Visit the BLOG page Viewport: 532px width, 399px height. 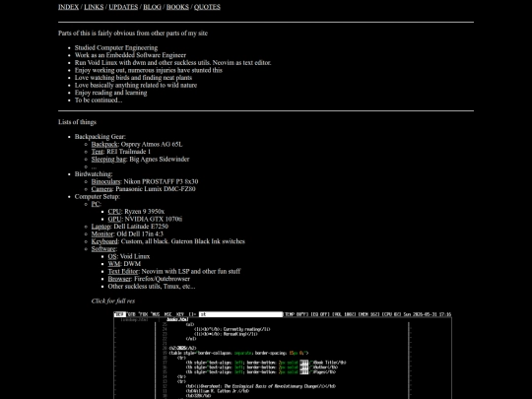(152, 7)
